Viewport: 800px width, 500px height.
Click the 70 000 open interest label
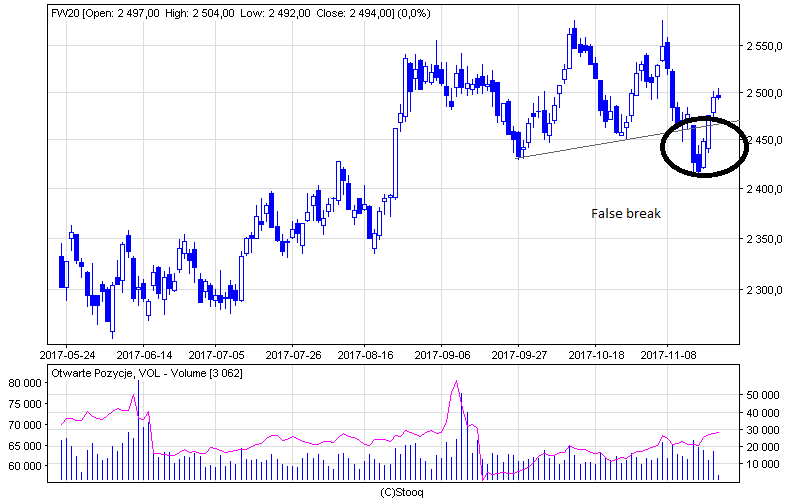click(x=24, y=425)
